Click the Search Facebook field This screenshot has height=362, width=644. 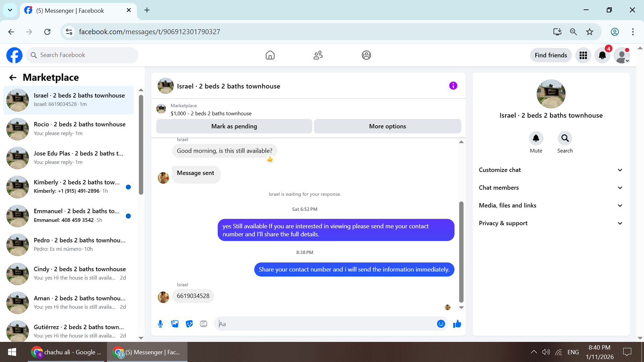point(82,55)
